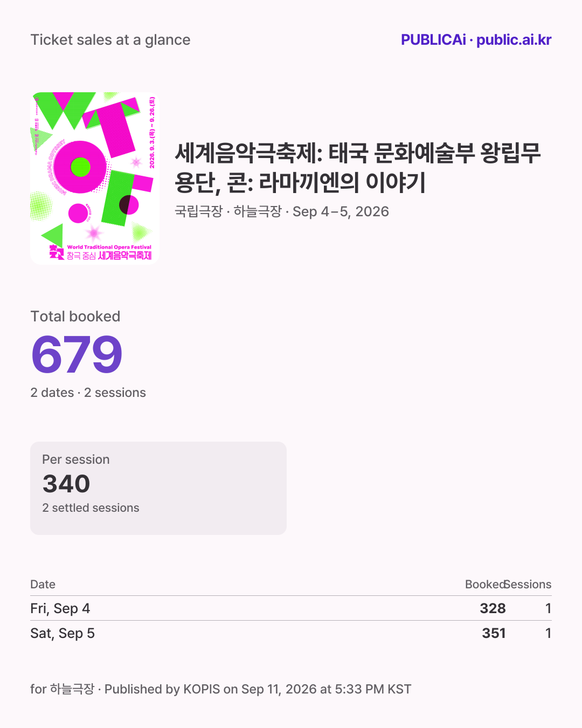Screen dimensions: 582x728
Task: Sort by the Sessions column header
Action: pos(529,585)
